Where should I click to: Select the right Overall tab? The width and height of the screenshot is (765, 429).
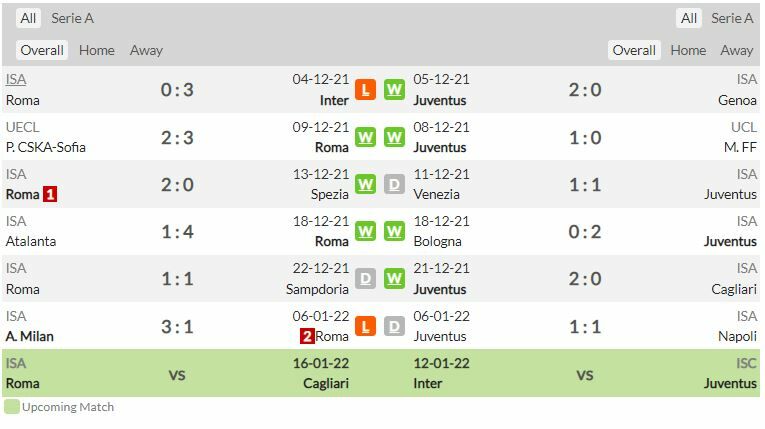pyautogui.click(x=634, y=50)
